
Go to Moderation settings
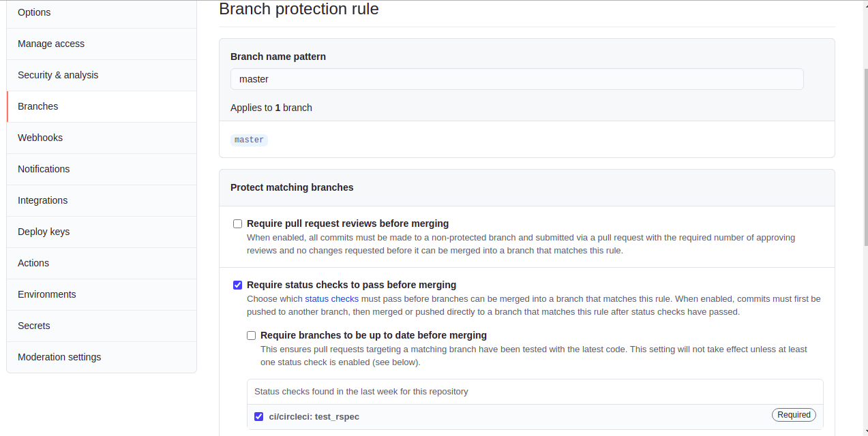coord(59,357)
